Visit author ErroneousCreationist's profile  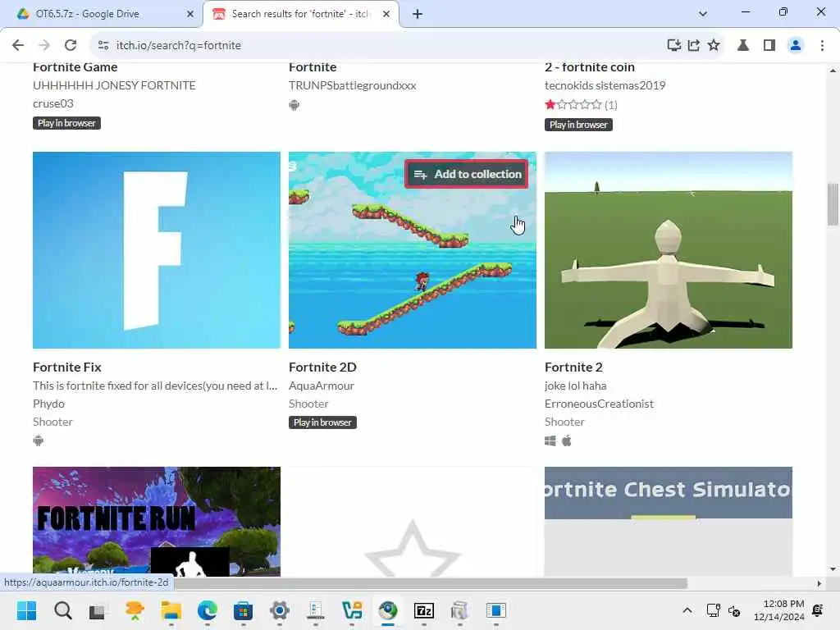click(x=599, y=404)
